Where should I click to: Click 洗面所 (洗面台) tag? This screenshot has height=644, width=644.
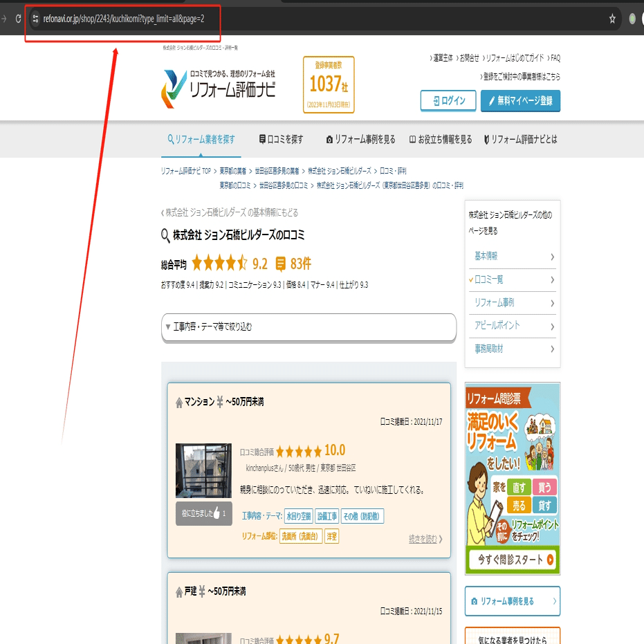coord(301,536)
